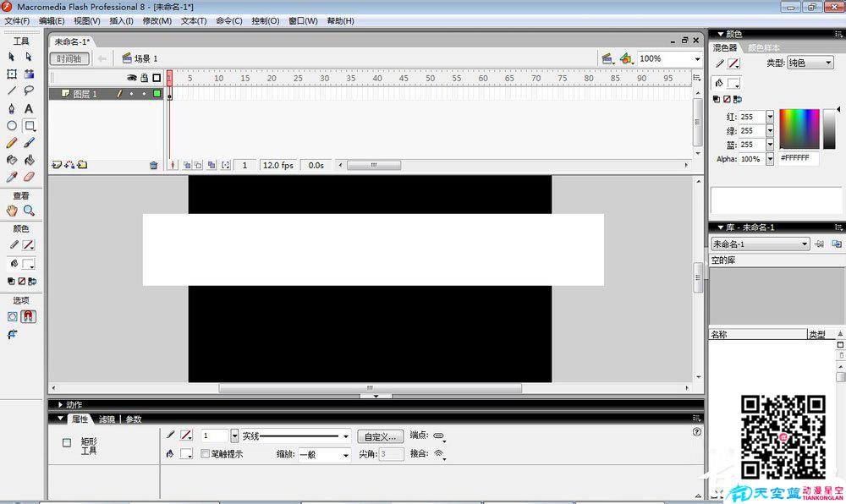Click the 场景 1 label
846x504 pixels.
click(x=146, y=58)
